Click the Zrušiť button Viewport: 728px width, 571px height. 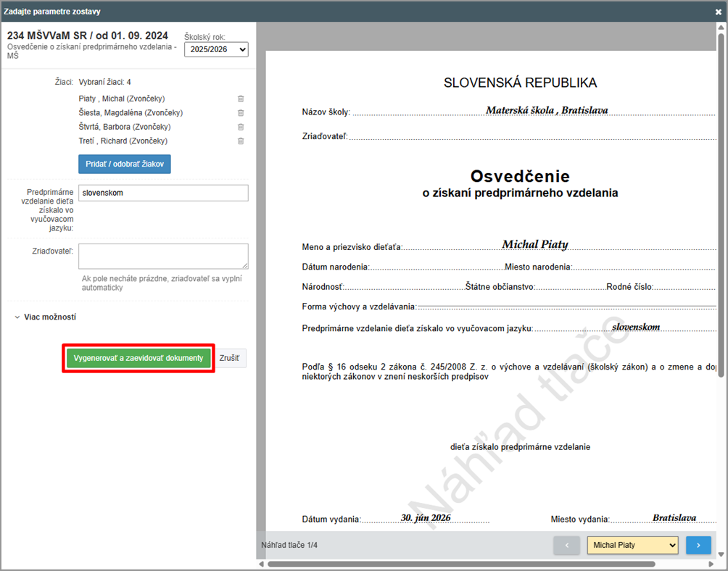point(232,358)
